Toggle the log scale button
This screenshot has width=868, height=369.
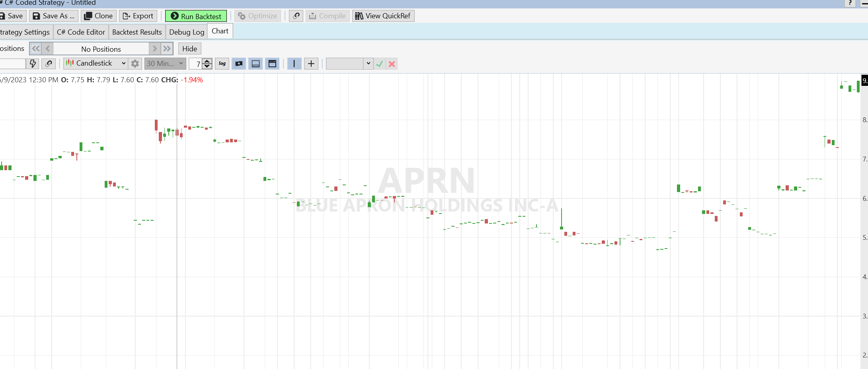point(222,64)
